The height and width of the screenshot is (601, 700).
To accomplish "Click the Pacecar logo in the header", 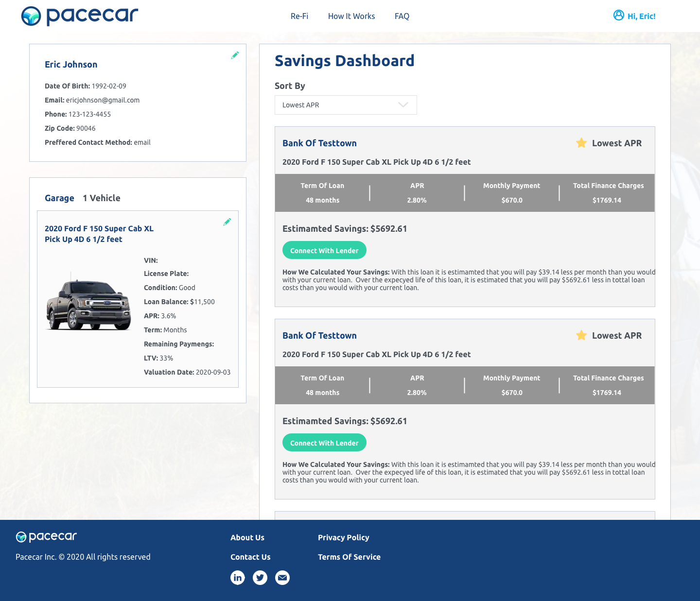I will point(80,16).
